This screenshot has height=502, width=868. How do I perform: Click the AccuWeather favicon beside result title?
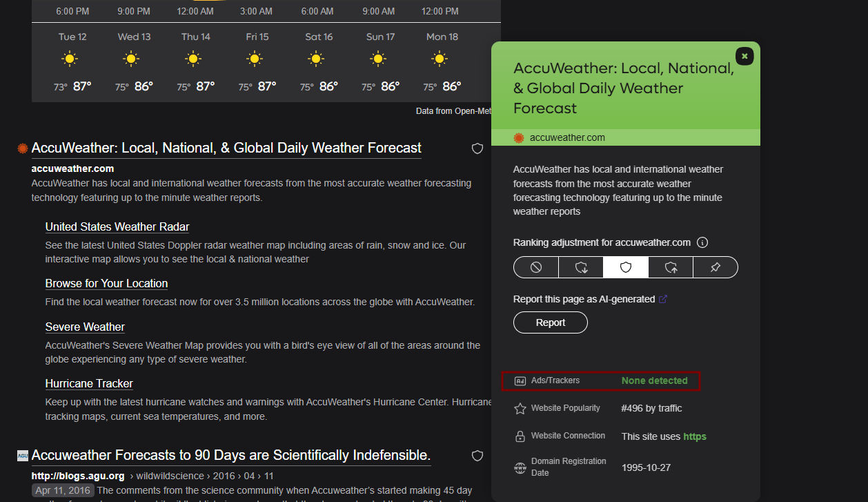(x=23, y=148)
